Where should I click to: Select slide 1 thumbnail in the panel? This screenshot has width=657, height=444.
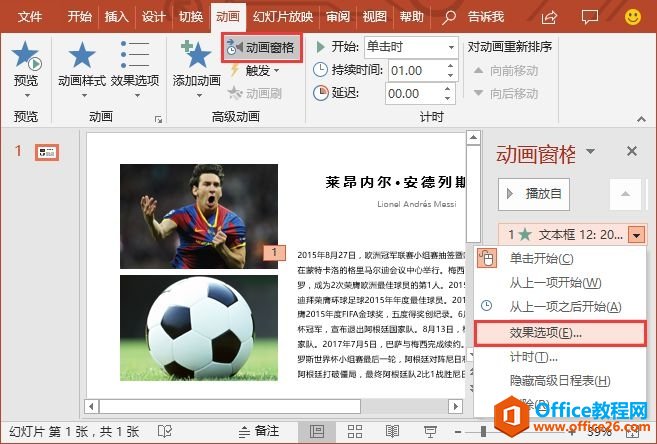tap(47, 153)
